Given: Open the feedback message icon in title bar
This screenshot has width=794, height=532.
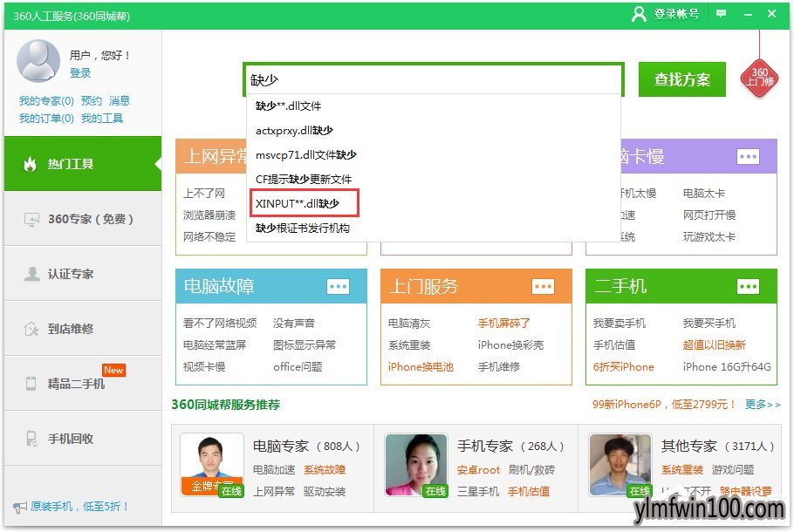Looking at the screenshot, I should 721,14.
